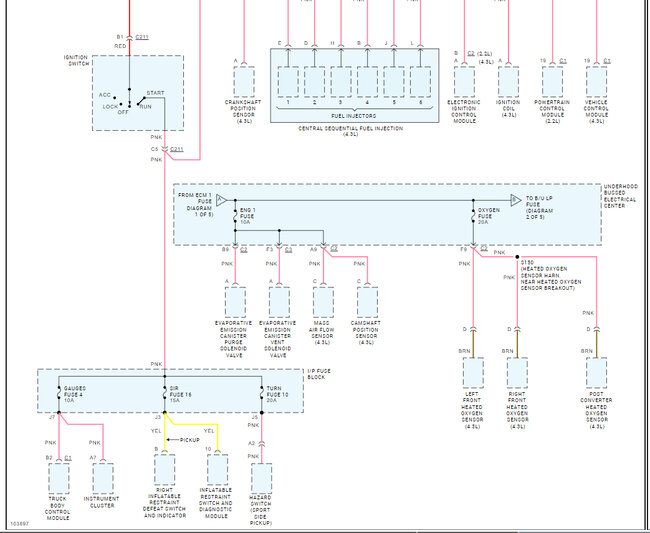Click the IGNITION COIL (4.3L) label

tap(508, 109)
